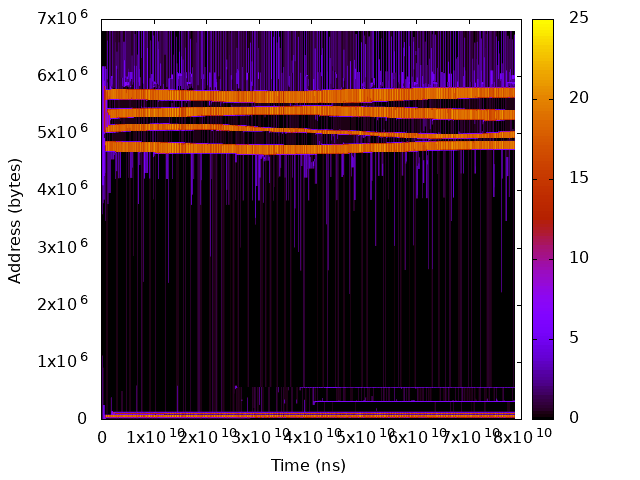Click the topmost orange band in heatmap

(x=308, y=96)
